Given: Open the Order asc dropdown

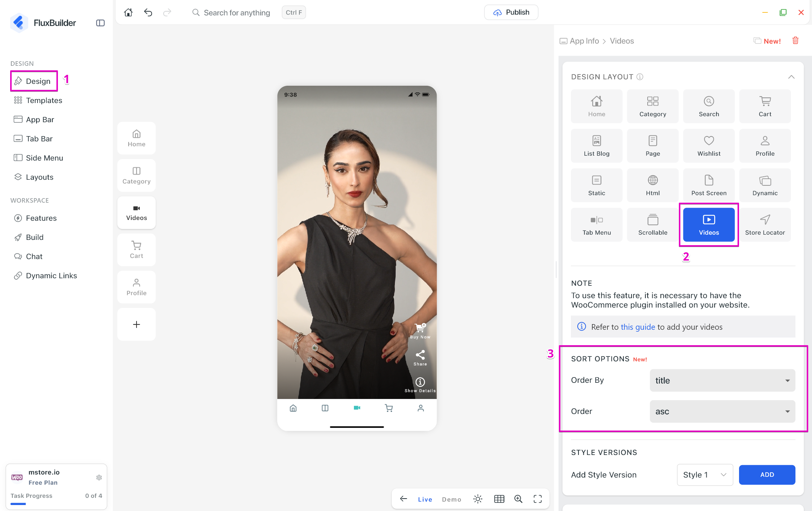Looking at the screenshot, I should pyautogui.click(x=722, y=411).
